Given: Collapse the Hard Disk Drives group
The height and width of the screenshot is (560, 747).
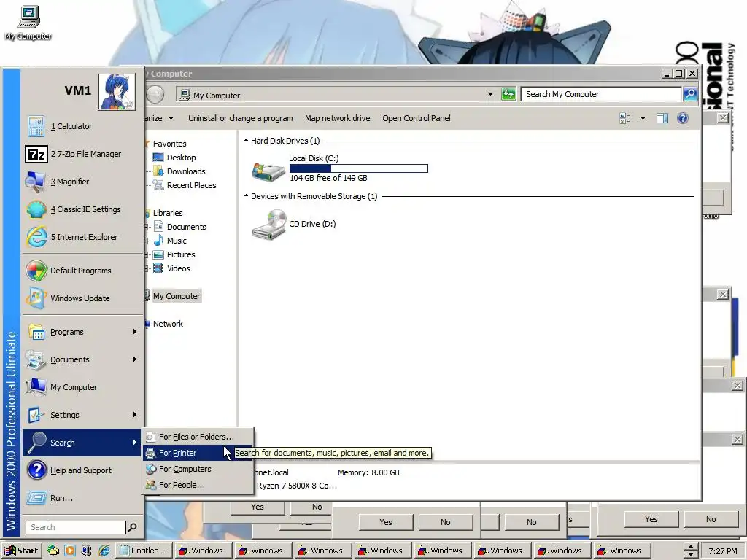Looking at the screenshot, I should 247,141.
